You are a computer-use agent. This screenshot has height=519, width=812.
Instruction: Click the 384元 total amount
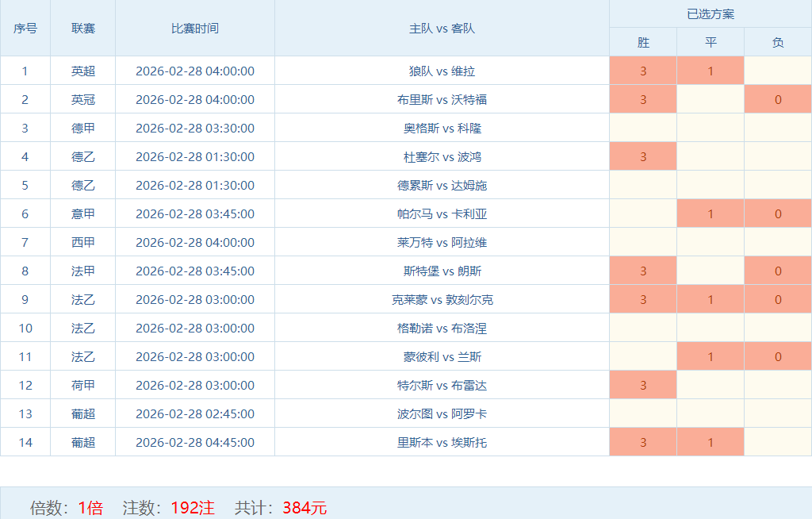(304, 508)
